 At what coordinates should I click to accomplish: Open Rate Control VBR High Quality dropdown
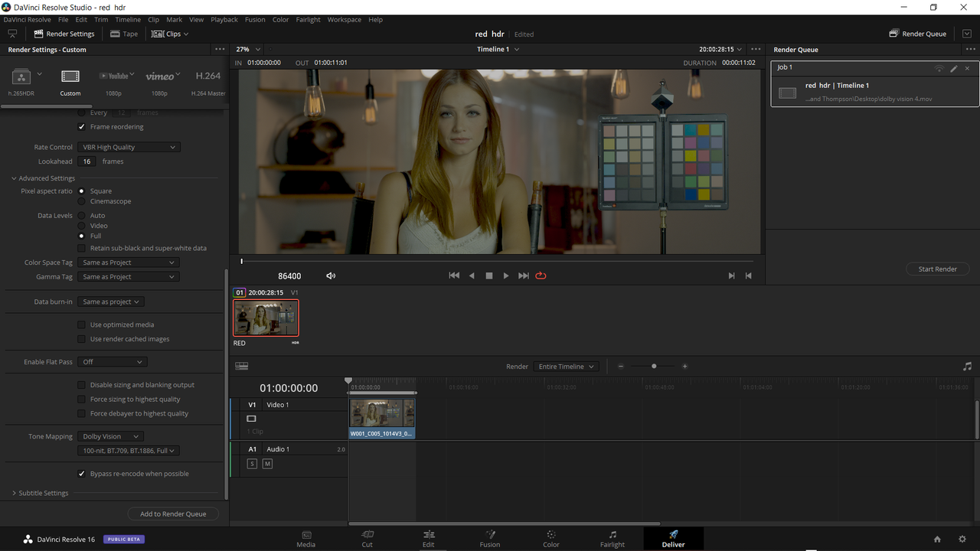coord(129,147)
